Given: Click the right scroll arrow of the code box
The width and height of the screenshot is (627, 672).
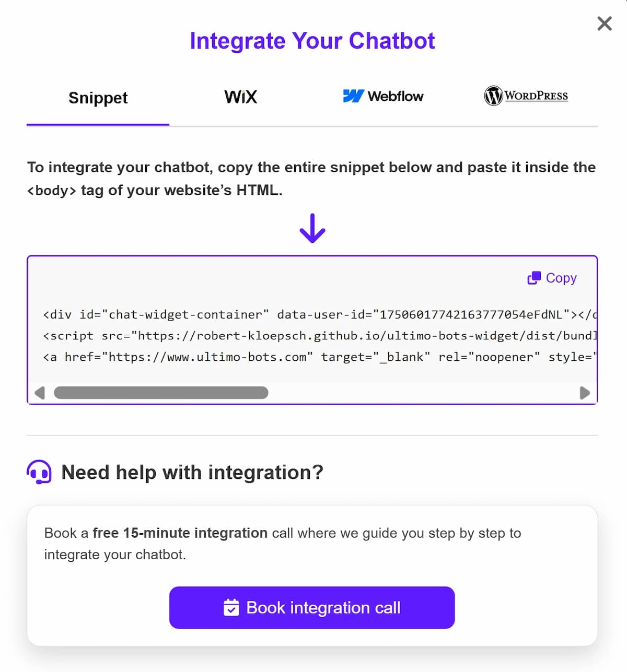Looking at the screenshot, I should click(585, 393).
